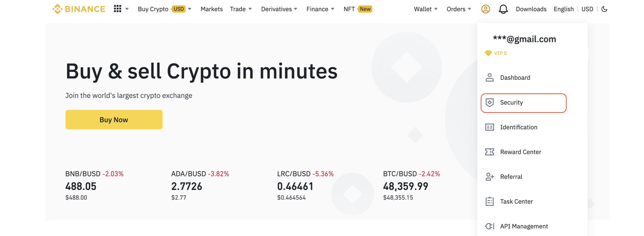Open the NFT menu with New badge
644x236 pixels.
pyautogui.click(x=357, y=9)
